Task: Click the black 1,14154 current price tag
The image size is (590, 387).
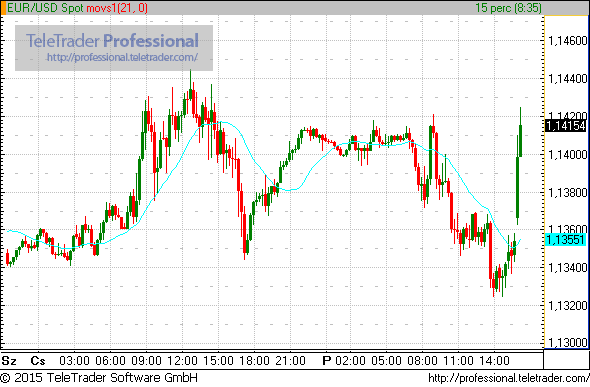Action: click(566, 126)
